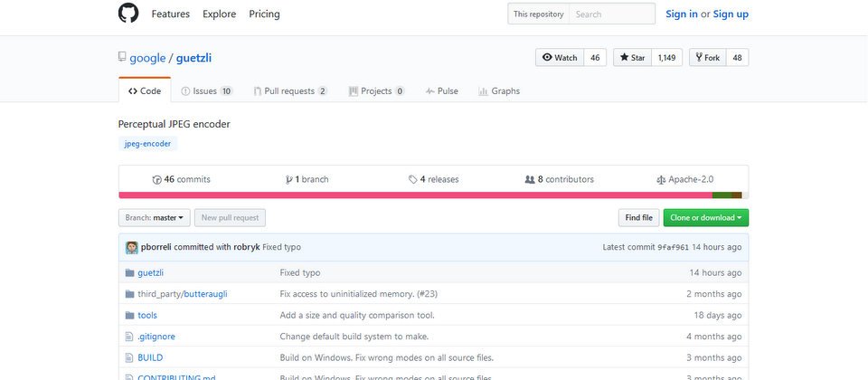Open the Branch: master dropdown
Viewport: 868px width, 380px height.
(155, 218)
